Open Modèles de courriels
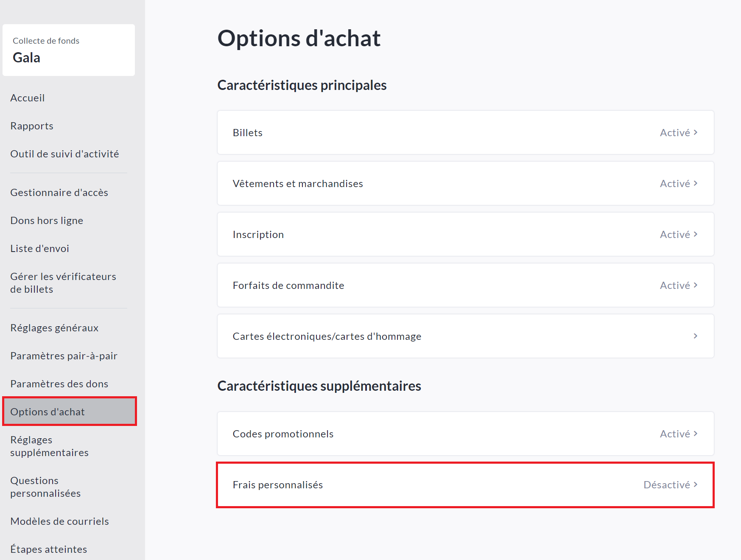The height and width of the screenshot is (560, 741). [x=59, y=521]
